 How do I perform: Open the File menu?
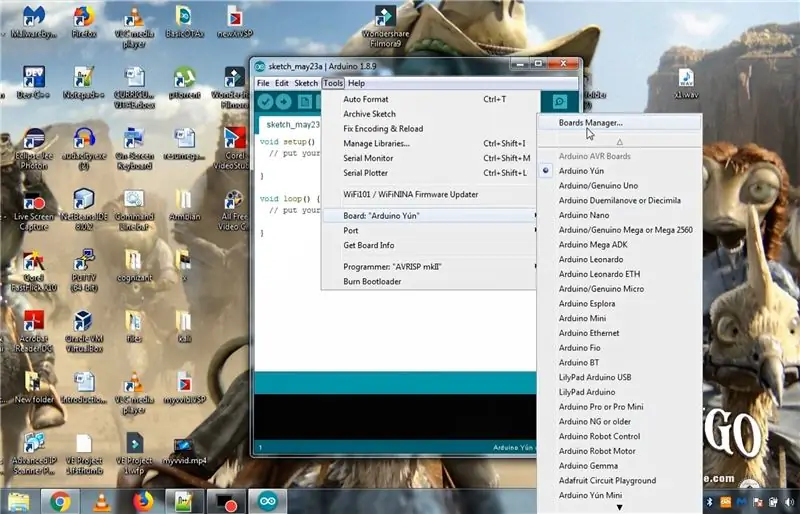pos(263,83)
